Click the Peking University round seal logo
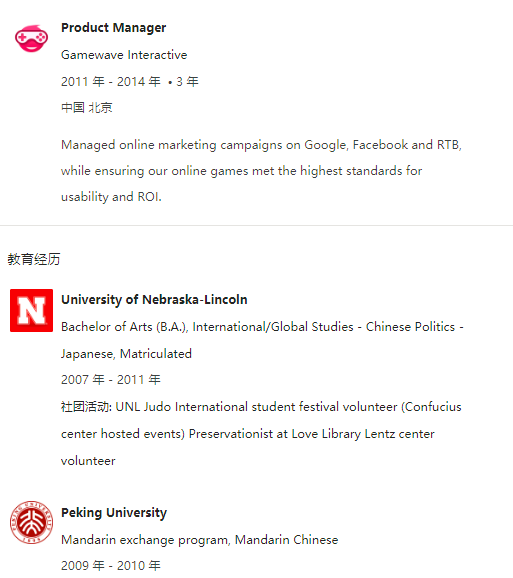 (31, 522)
